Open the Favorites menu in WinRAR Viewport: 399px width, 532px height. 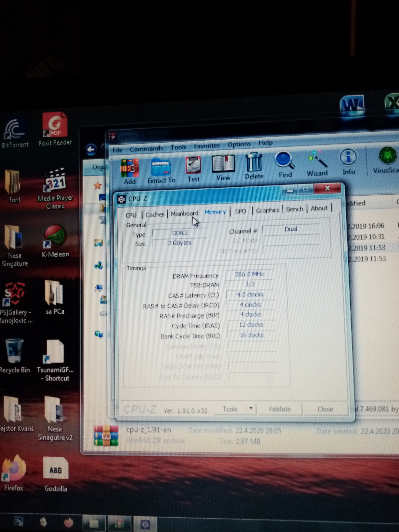pos(207,146)
